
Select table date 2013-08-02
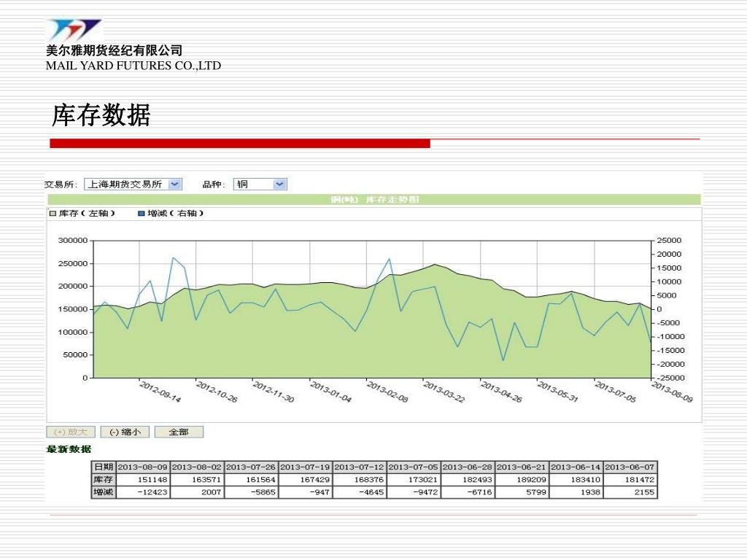pos(197,467)
